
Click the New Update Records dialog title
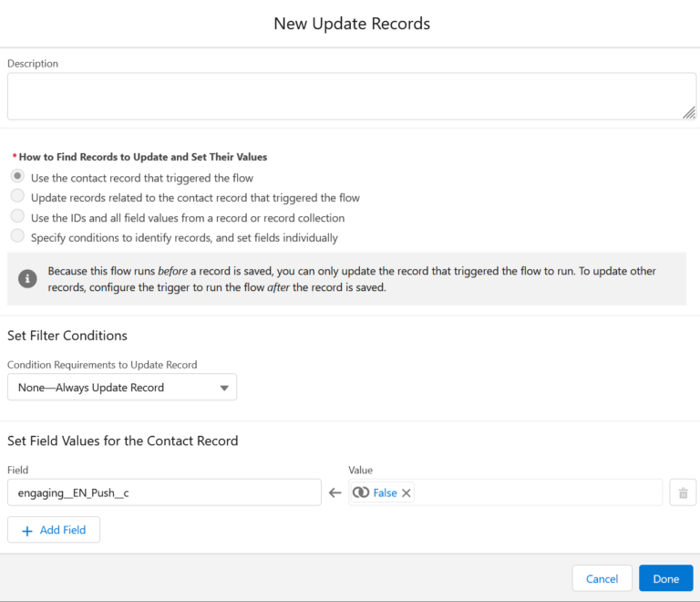tap(352, 24)
